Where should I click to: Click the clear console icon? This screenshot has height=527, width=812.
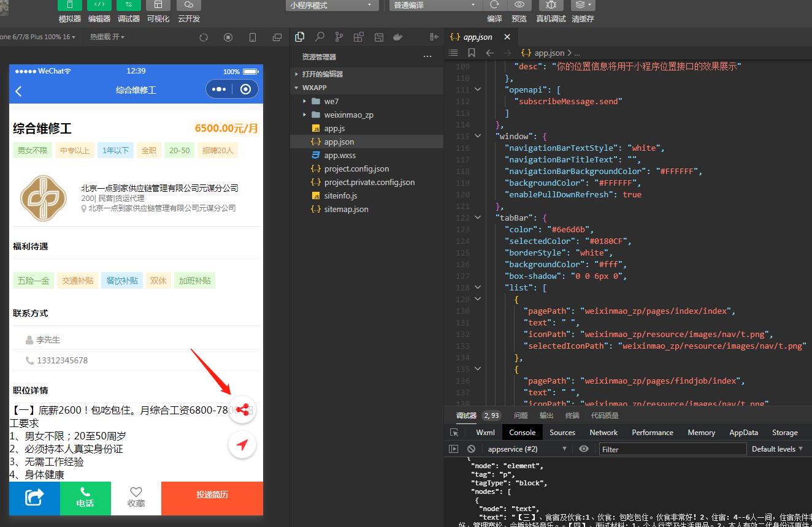[x=471, y=449]
